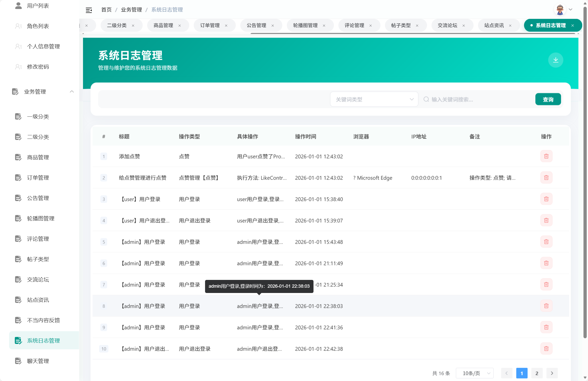Go to page 2 in pagination

pyautogui.click(x=537, y=373)
